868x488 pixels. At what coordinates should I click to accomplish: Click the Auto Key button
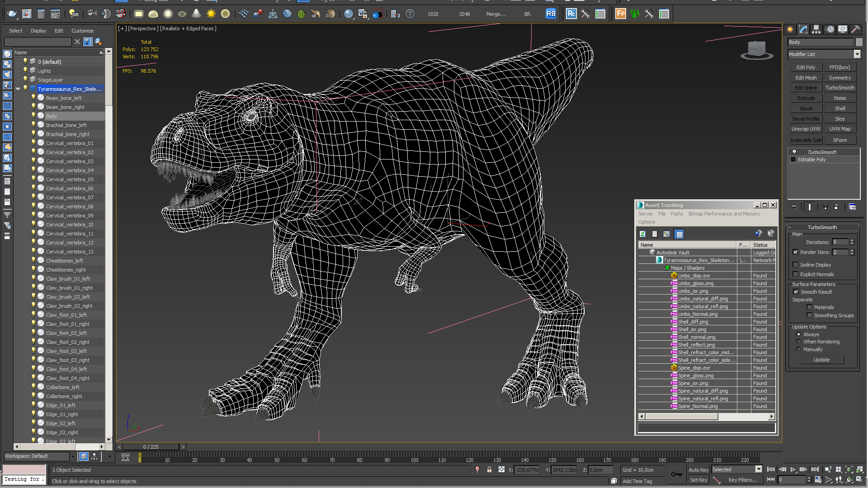[698, 470]
